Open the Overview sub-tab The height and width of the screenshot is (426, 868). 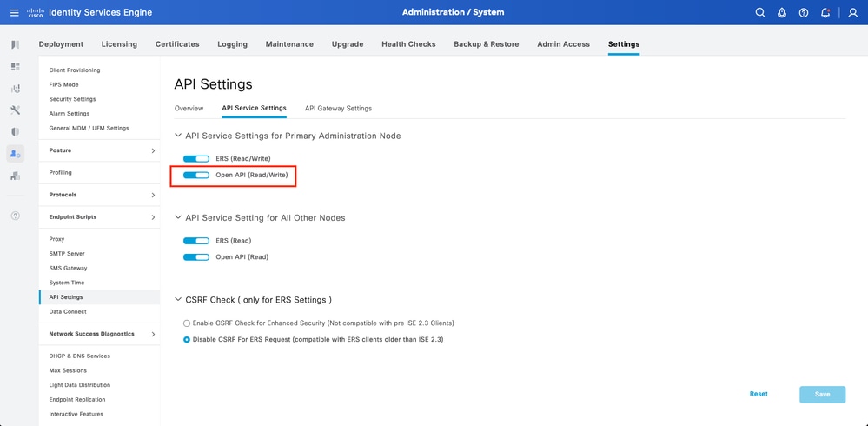point(189,109)
